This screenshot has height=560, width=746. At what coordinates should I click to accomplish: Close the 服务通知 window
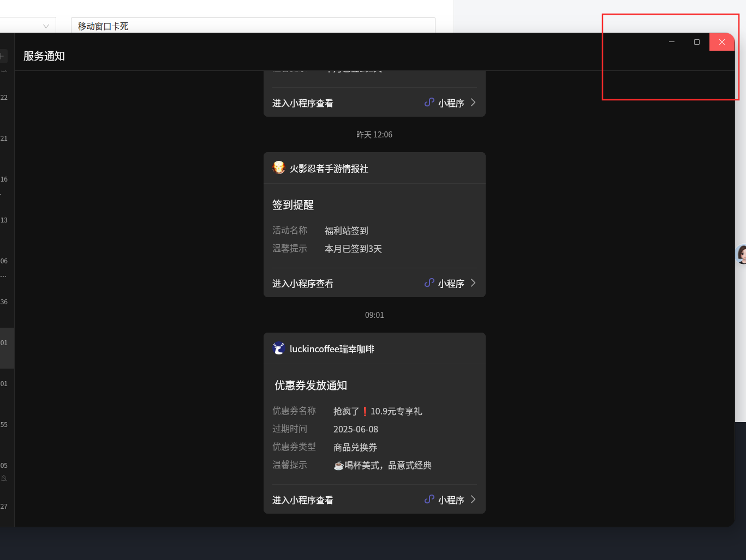click(722, 42)
